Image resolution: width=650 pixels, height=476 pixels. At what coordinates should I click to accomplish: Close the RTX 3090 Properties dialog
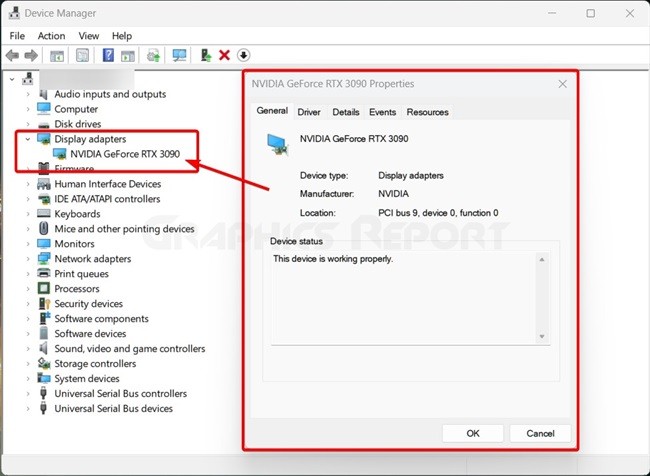pos(563,84)
